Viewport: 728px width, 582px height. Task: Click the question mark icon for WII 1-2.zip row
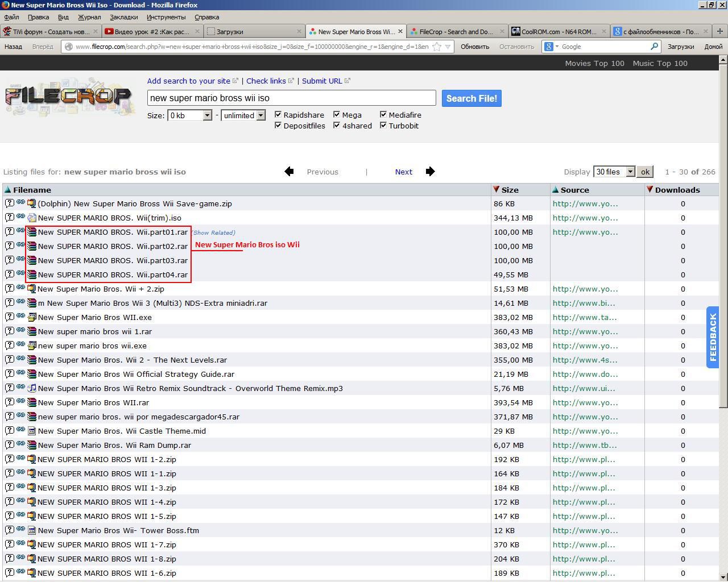[x=10, y=459]
